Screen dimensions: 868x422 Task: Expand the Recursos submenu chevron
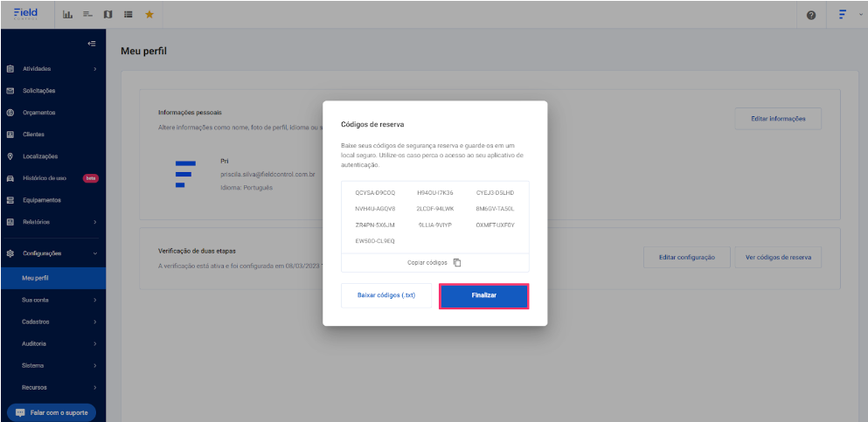pyautogui.click(x=95, y=387)
